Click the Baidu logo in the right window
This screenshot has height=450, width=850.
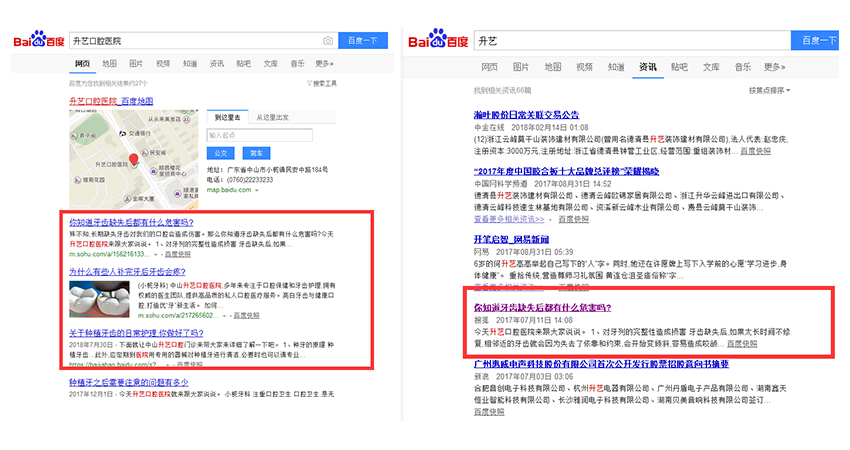438,39
